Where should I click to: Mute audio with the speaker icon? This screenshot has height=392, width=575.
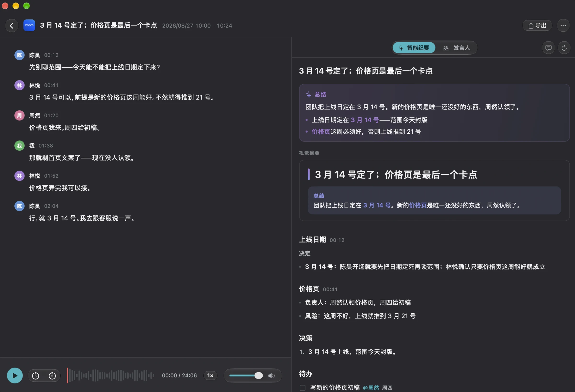coord(271,376)
